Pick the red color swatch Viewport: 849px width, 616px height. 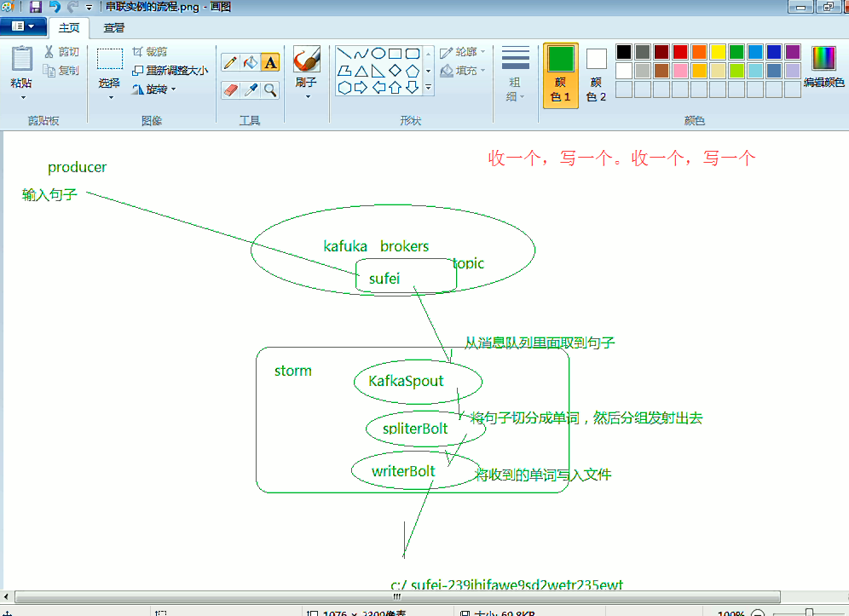(680, 52)
